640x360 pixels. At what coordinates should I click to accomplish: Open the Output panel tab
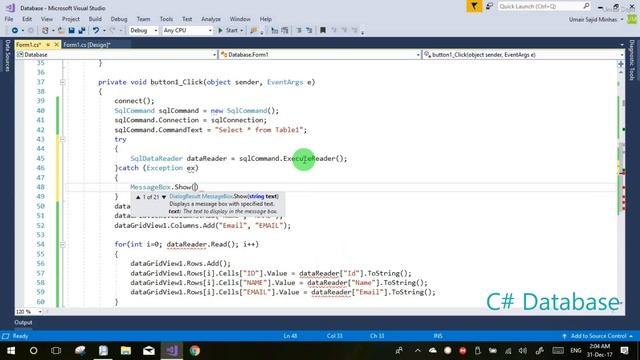[23, 322]
